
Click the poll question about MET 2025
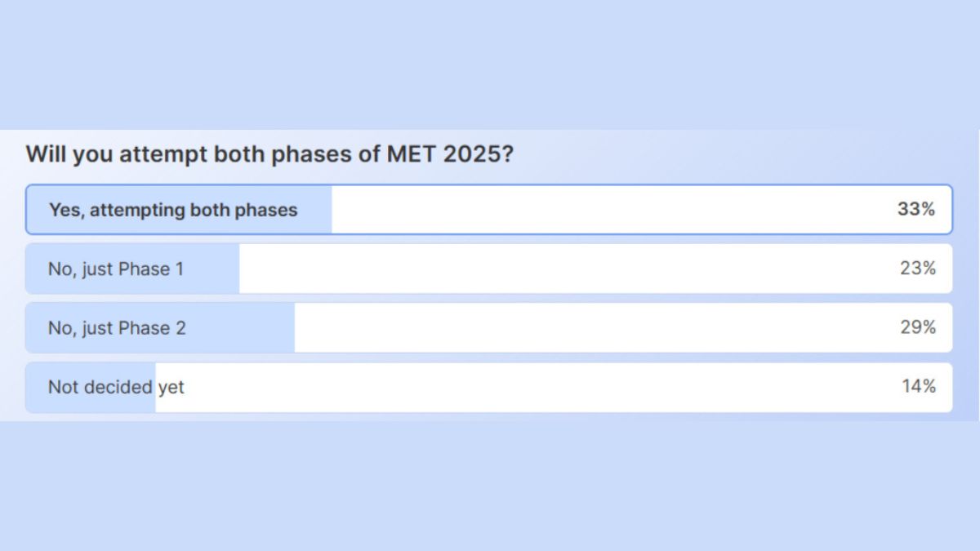tap(269, 154)
